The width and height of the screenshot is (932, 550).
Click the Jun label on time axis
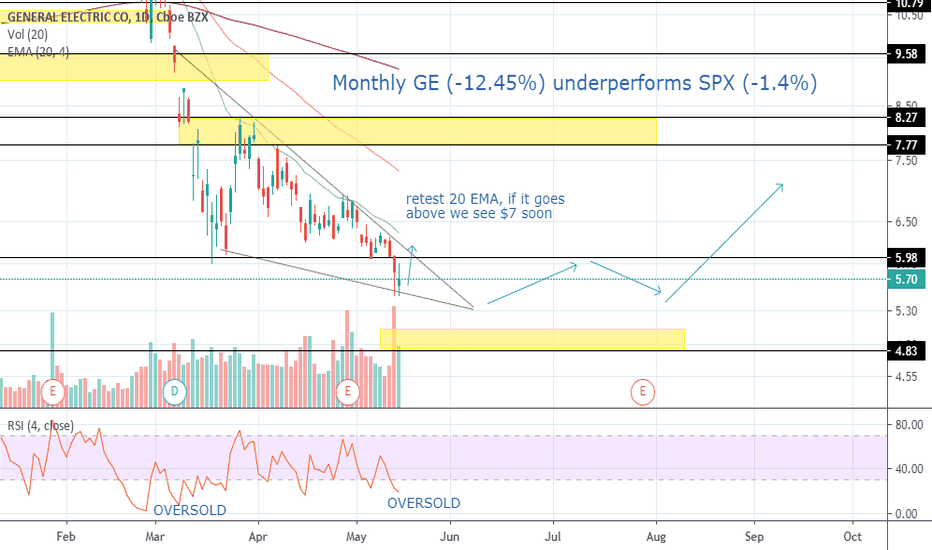[450, 536]
